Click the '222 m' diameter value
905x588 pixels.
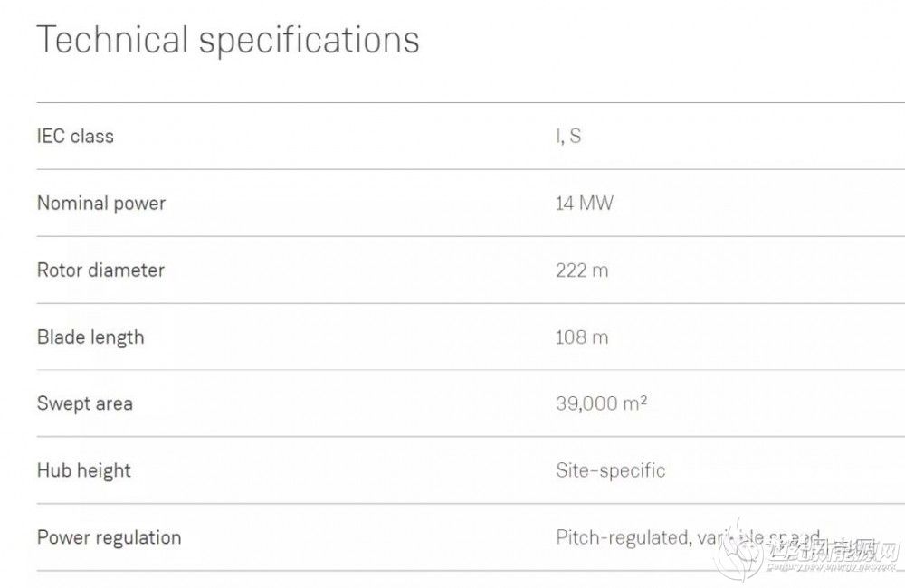pyautogui.click(x=582, y=270)
